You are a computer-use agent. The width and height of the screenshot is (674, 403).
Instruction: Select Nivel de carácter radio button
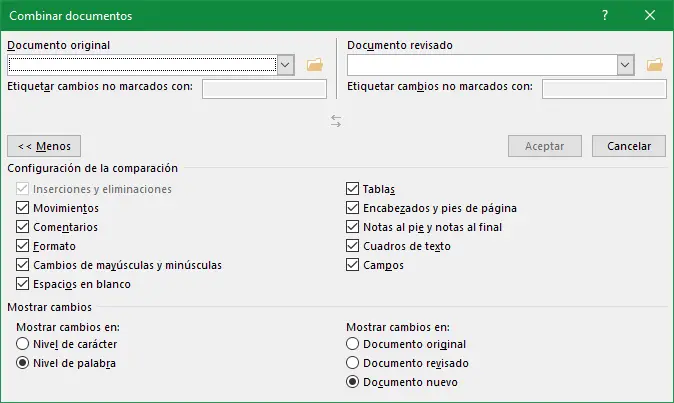[x=23, y=345]
